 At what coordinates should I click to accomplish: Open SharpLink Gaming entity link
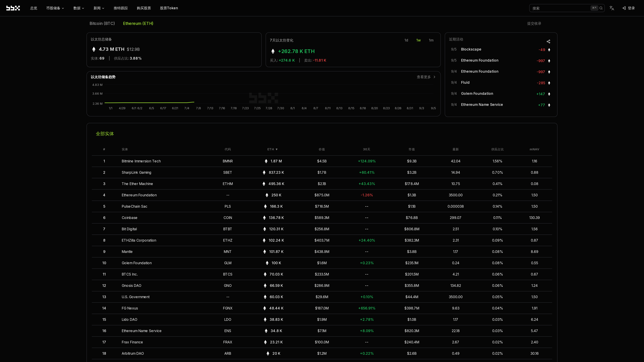[x=136, y=172]
